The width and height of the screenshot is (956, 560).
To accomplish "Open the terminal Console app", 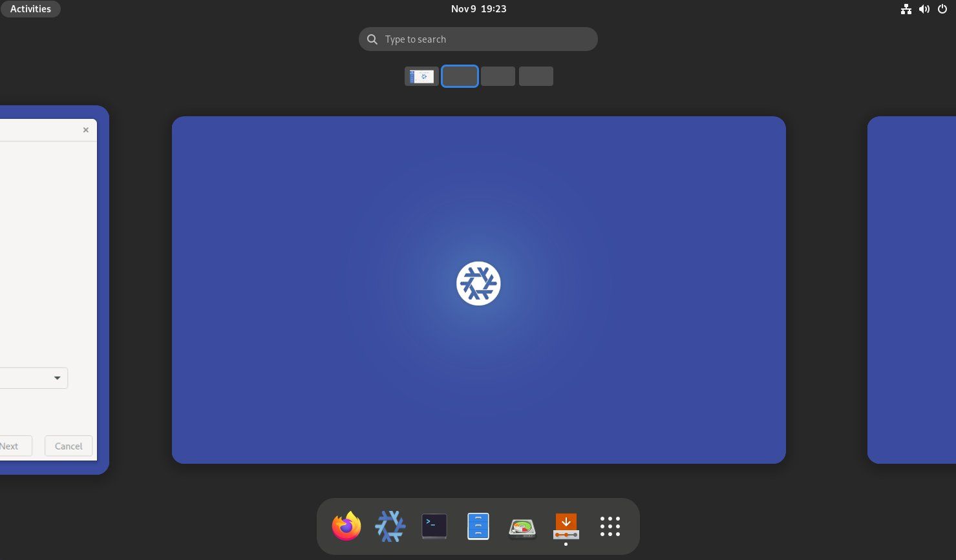I will 434,526.
